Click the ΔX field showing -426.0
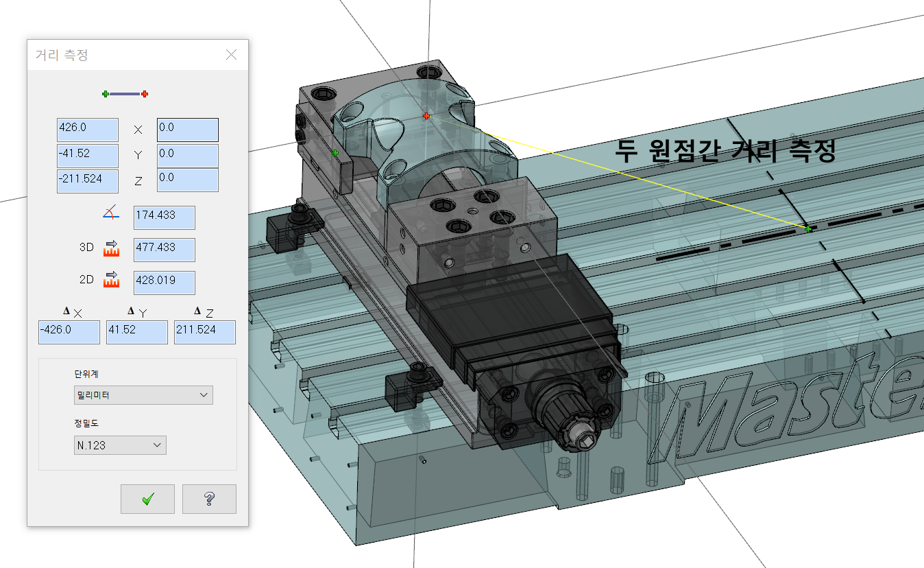The width and height of the screenshot is (924, 568). tap(69, 332)
